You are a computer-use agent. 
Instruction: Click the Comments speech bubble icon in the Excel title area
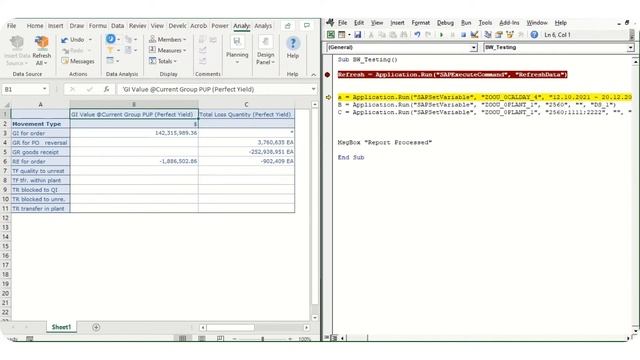tap(307, 26)
